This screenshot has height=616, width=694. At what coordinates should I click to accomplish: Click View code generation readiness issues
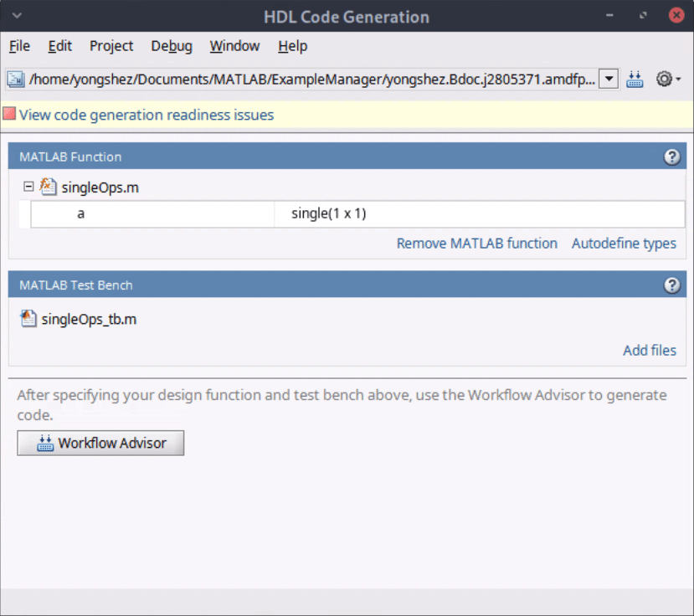(147, 115)
